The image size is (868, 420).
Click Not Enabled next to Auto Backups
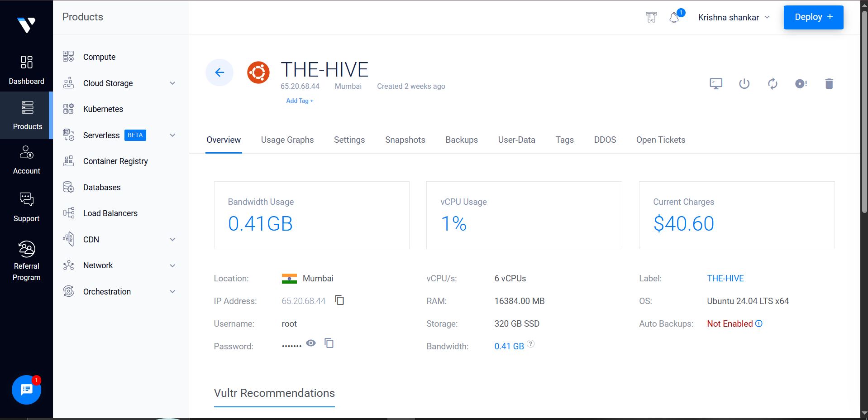730,323
